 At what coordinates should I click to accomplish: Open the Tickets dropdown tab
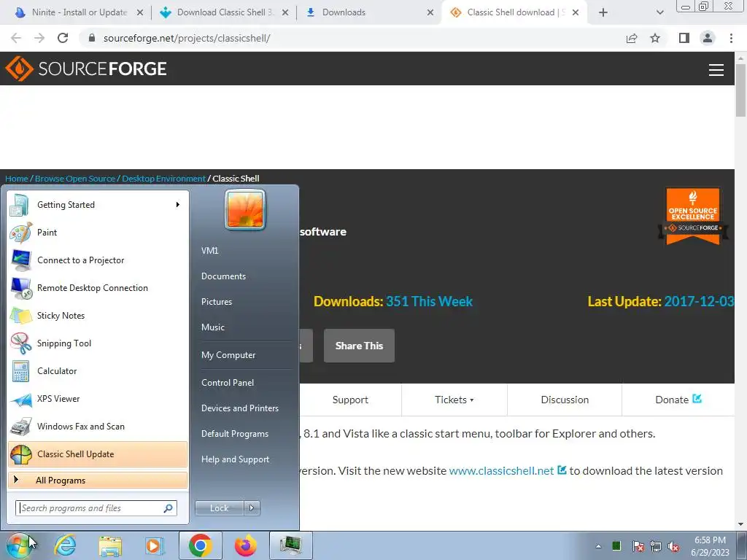coord(454,400)
